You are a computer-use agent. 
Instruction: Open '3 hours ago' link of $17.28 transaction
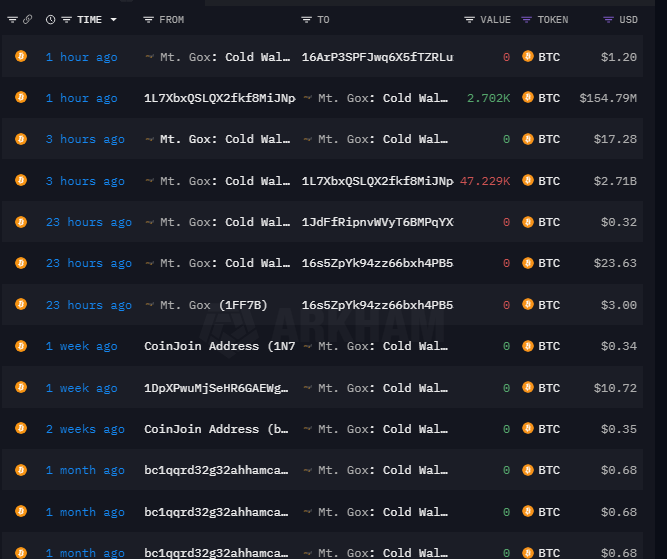point(85,139)
